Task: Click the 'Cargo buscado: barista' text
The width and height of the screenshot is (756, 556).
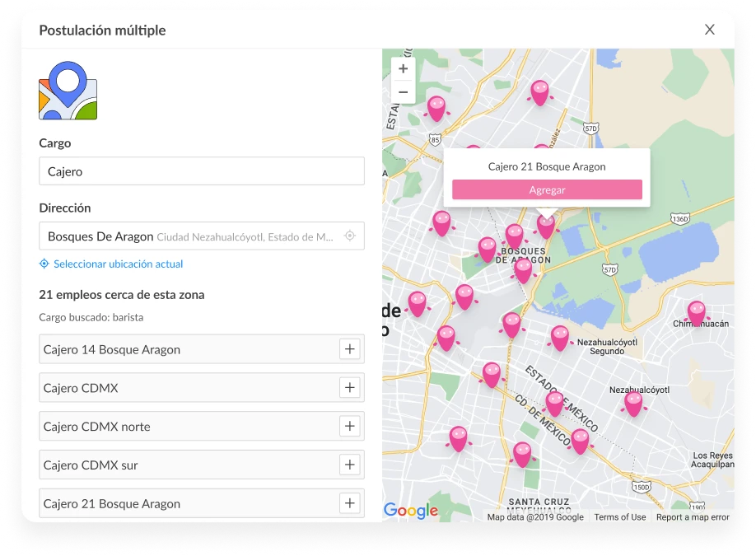Action: click(x=91, y=317)
